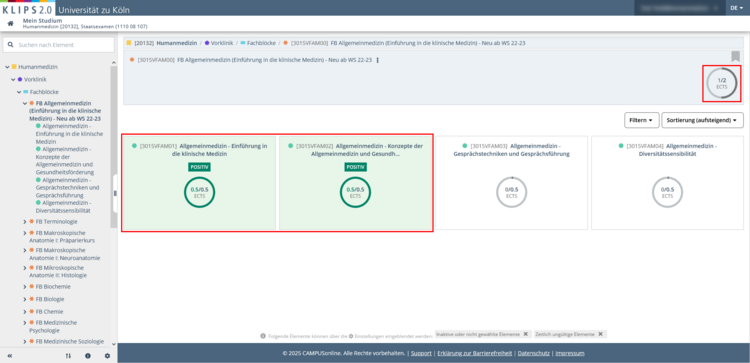Open the Support link in footer
The height and width of the screenshot is (363, 750).
[x=421, y=353]
